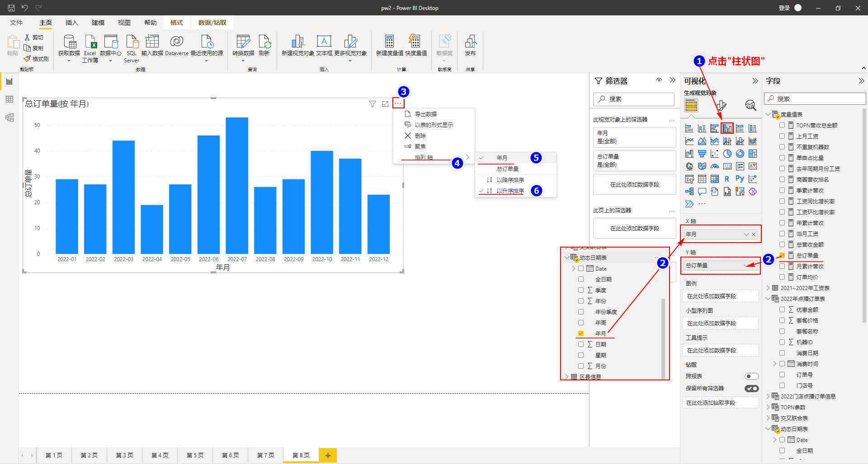Select the gauge visual icon
868x464 pixels.
tap(714, 166)
